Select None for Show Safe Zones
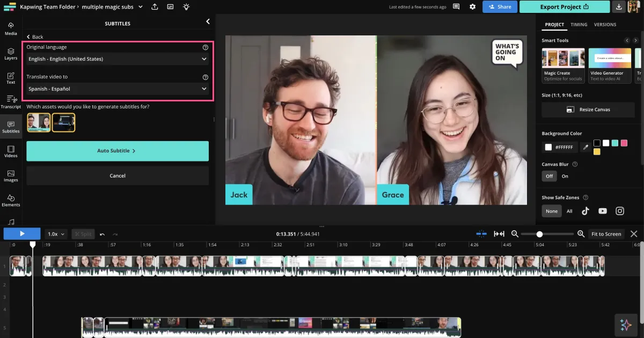Viewport: 644px width, 338px height. 552,211
